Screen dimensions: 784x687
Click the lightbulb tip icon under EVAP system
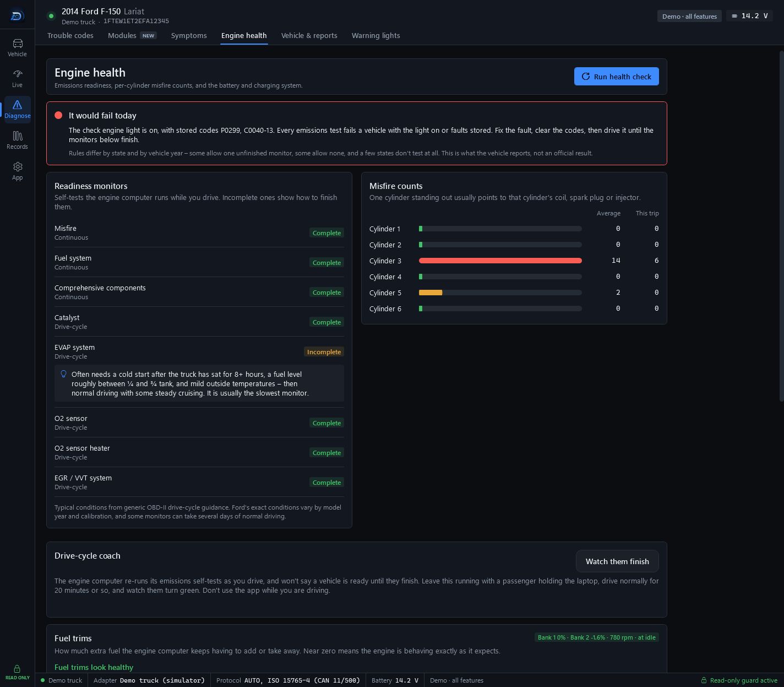pos(63,374)
